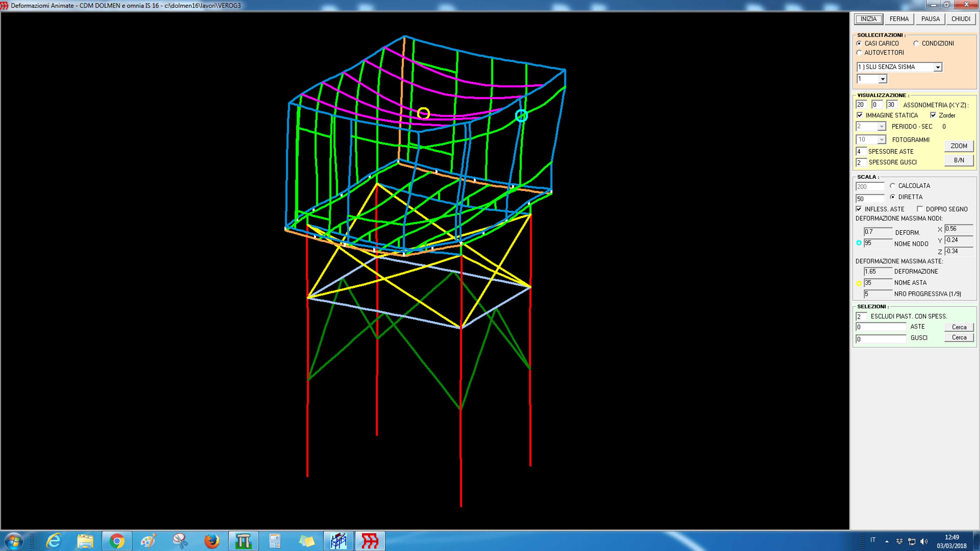980x551 pixels.
Task: Open the FOTOGRAMMI dropdown
Action: [871, 140]
